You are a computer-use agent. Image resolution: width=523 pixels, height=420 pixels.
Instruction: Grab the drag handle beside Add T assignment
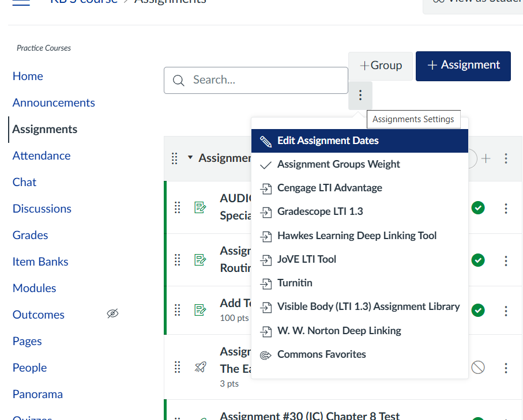coord(177,311)
